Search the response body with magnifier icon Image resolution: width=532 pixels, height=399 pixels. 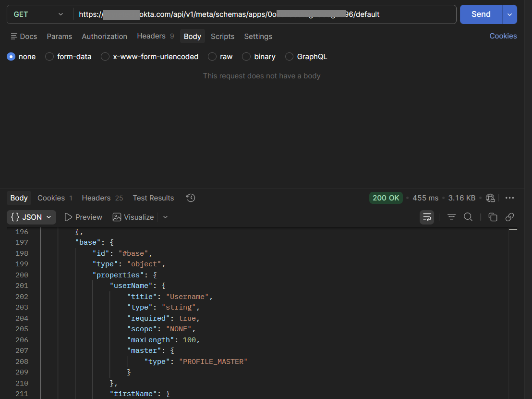tap(468, 217)
